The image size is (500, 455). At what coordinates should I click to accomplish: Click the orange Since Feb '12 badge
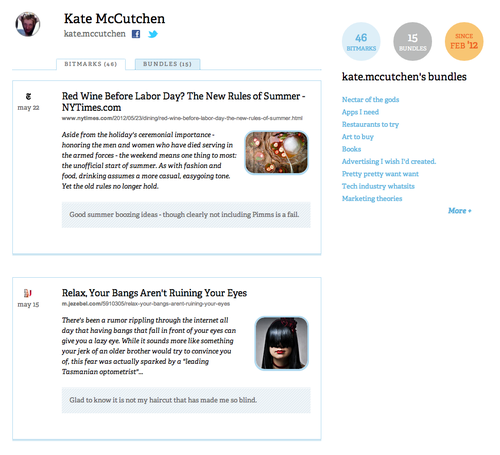464,42
